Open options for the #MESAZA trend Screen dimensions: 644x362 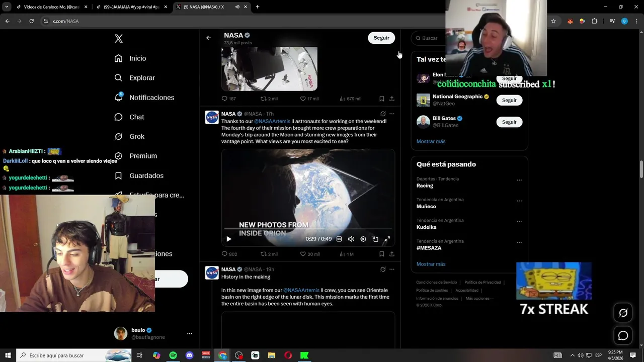(519, 242)
